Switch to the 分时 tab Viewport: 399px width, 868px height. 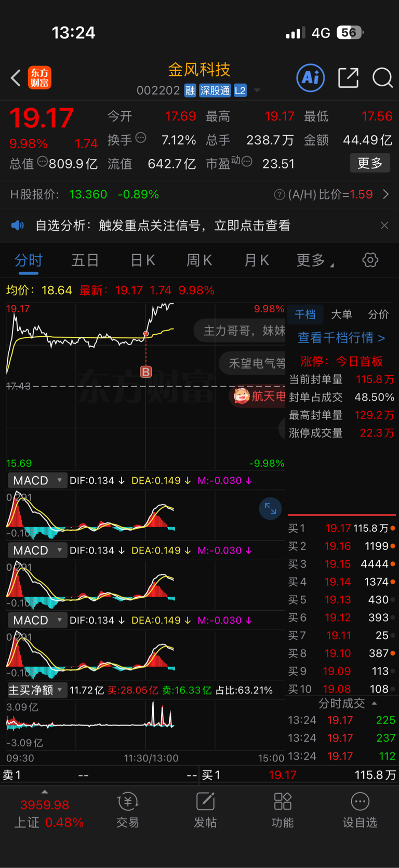click(29, 260)
